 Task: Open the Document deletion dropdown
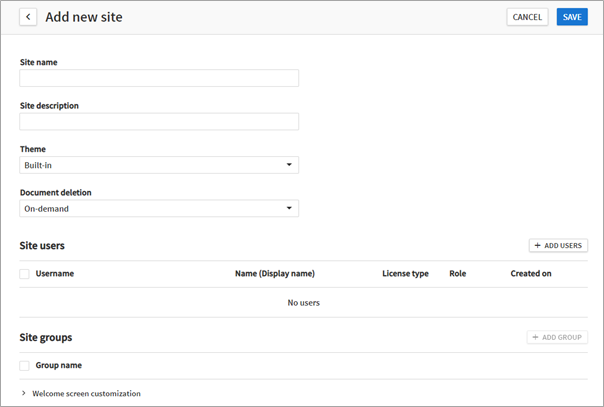[159, 209]
